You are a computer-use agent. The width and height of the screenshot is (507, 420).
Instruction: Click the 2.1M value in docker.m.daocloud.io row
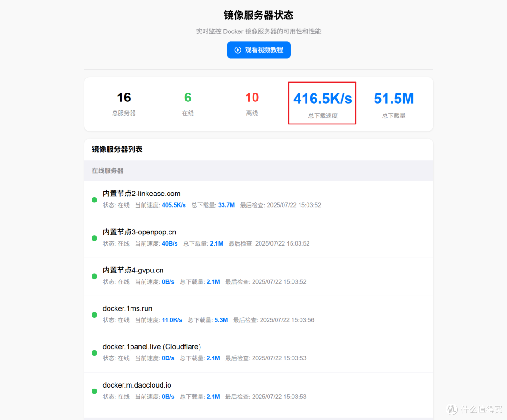[x=214, y=397]
